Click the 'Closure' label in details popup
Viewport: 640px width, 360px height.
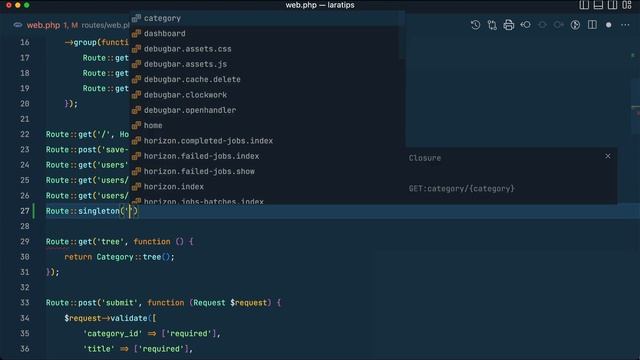425,158
